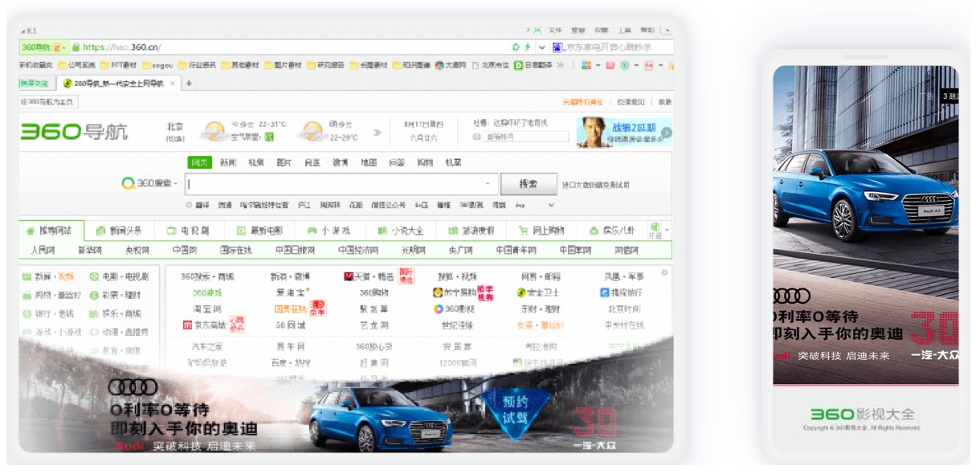The height and width of the screenshot is (474, 980).
Task: Click the next arrow on the top-right banner ad
Action: tap(666, 133)
